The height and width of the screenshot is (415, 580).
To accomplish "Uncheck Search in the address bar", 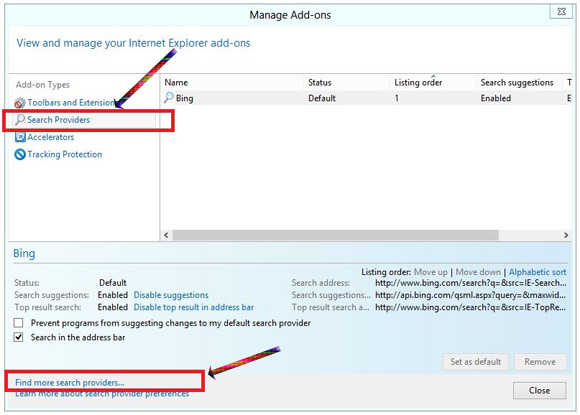I will pyautogui.click(x=18, y=337).
